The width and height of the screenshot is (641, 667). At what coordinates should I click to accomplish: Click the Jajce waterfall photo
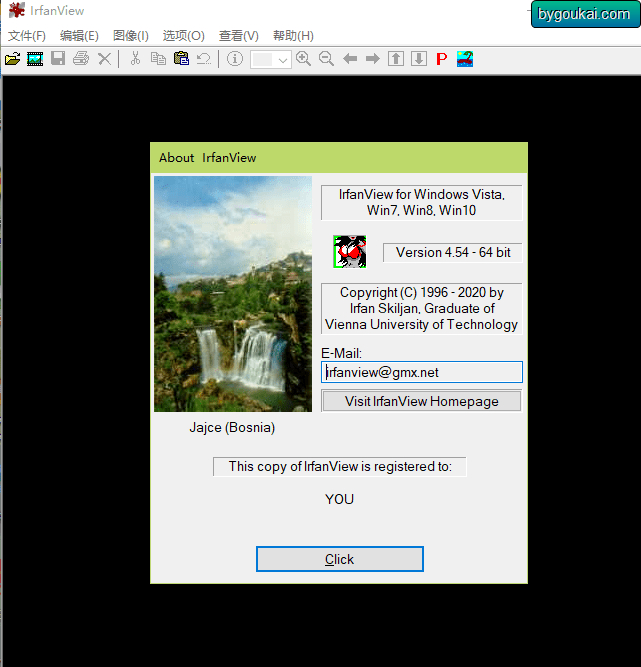233,294
